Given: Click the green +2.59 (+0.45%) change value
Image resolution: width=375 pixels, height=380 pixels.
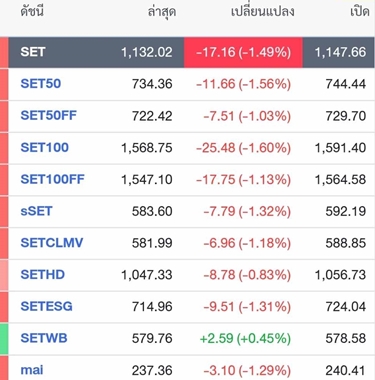Looking at the screenshot, I should (x=245, y=338).
